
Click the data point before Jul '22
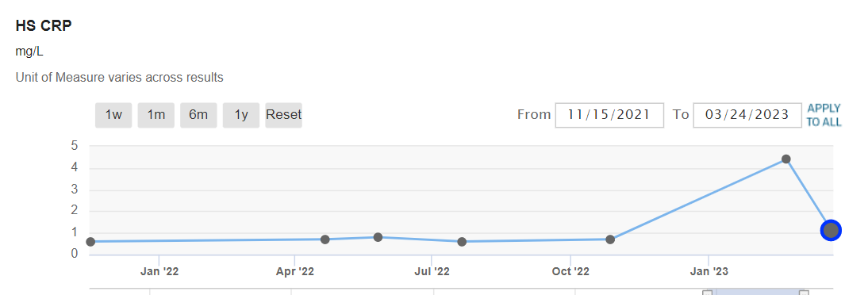378,237
